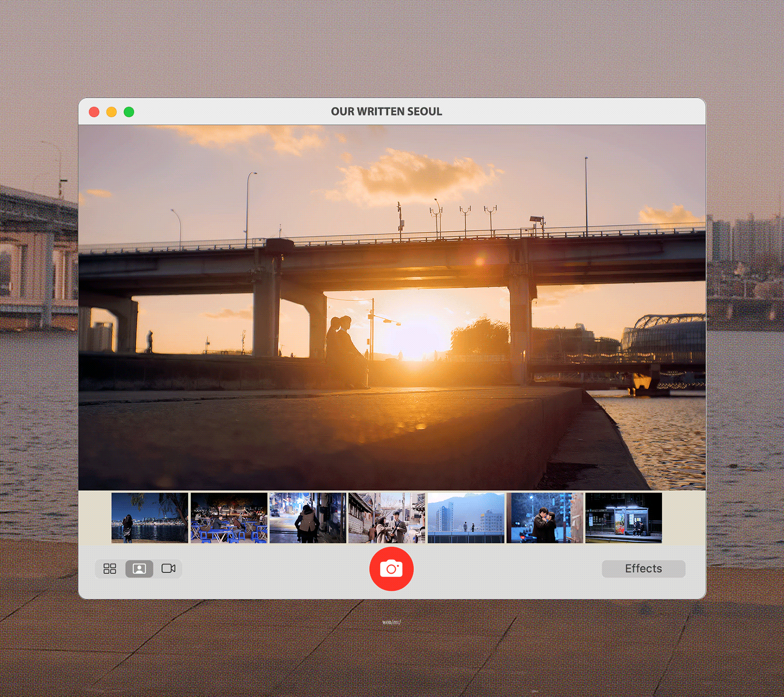Select thumbnail of couple by hanok houses

387,517
